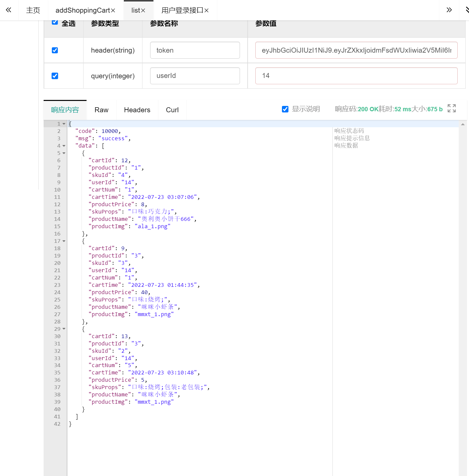Click the 52 ms elapsed time
Screen dimensions: 469x476
coord(403,109)
